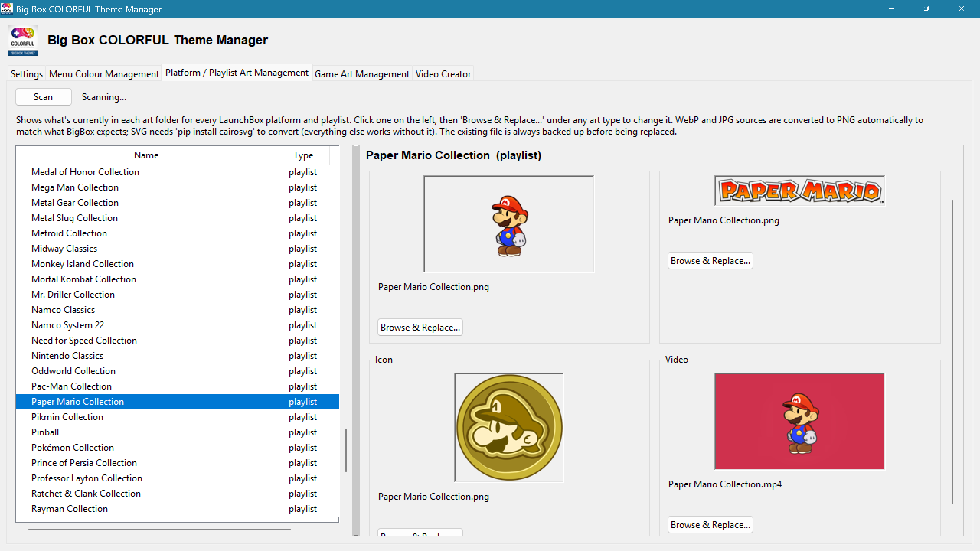980x551 pixels.
Task: Pick Professor Layton Collection entry
Action: click(x=177, y=478)
